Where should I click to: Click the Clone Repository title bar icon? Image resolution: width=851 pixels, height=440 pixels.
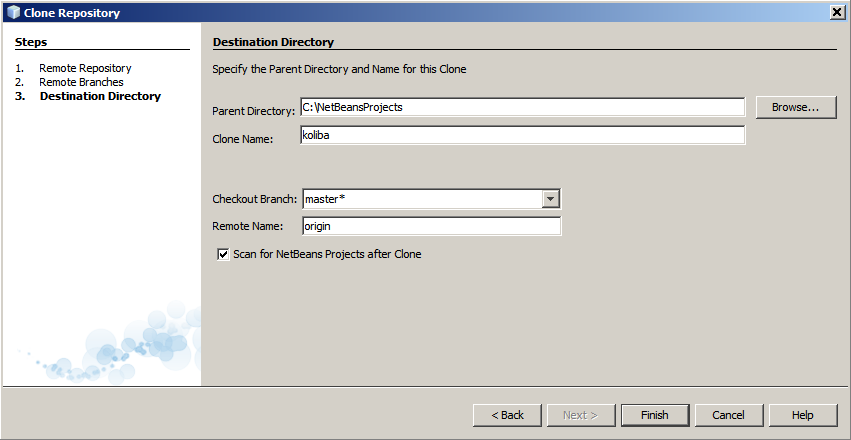[x=13, y=12]
